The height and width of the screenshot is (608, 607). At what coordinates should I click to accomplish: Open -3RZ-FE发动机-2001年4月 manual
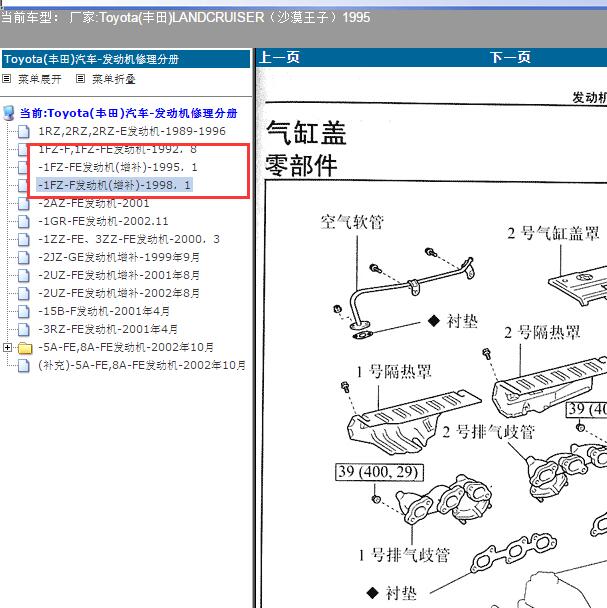pyautogui.click(x=108, y=330)
